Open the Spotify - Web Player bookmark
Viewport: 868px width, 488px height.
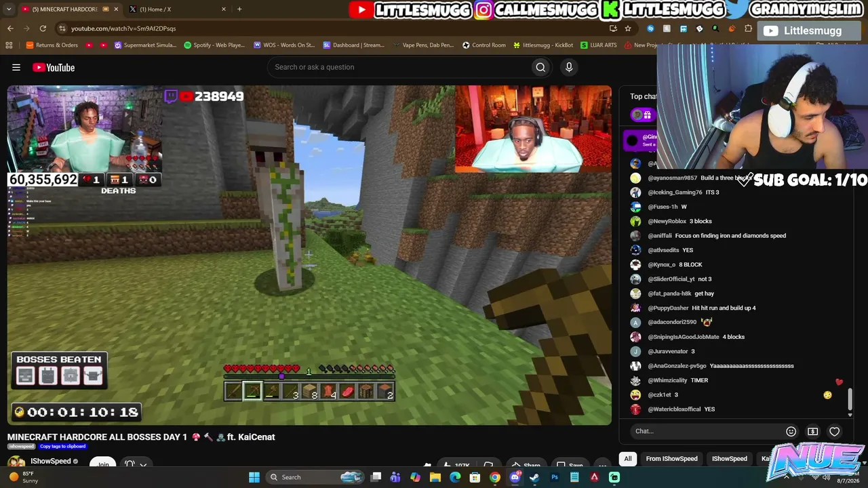214,45
